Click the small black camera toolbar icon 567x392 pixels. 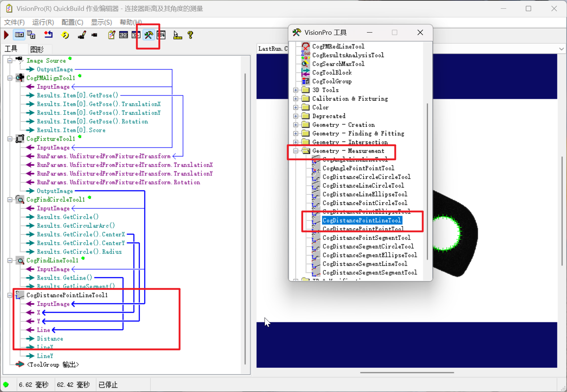point(94,35)
